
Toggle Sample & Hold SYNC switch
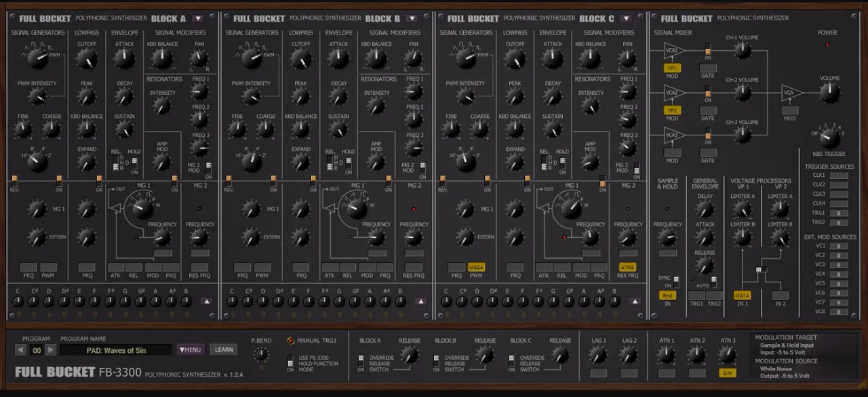click(677, 281)
